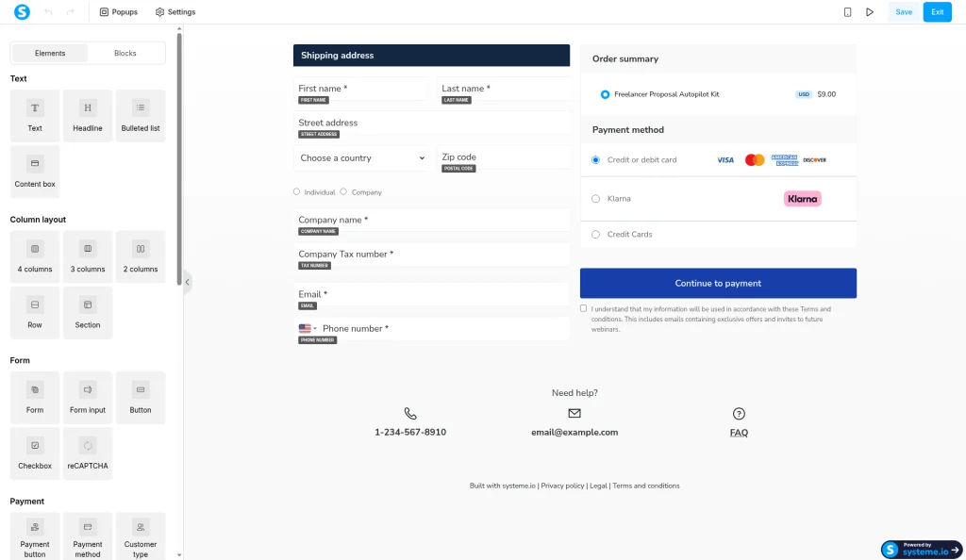Screen dimensions: 966x560
Task: Select the Freelancer Proposal Autopilot Kit radio
Action: [605, 95]
